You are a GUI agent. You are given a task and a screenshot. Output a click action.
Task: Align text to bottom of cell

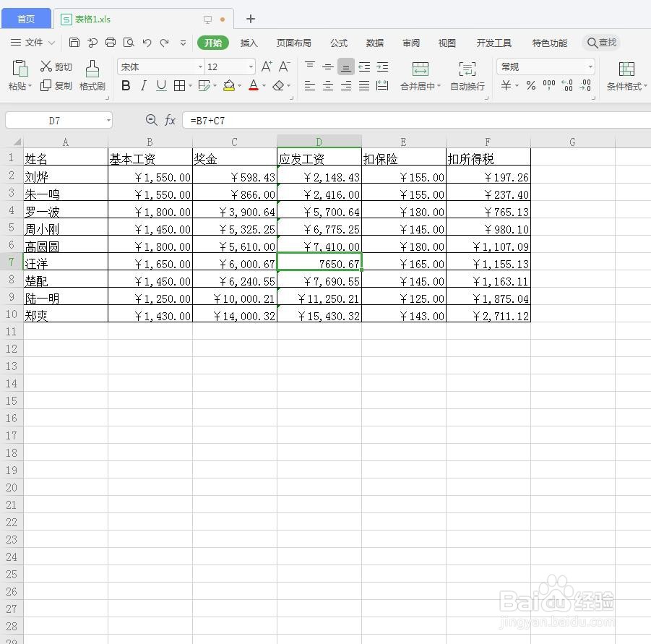pos(346,66)
